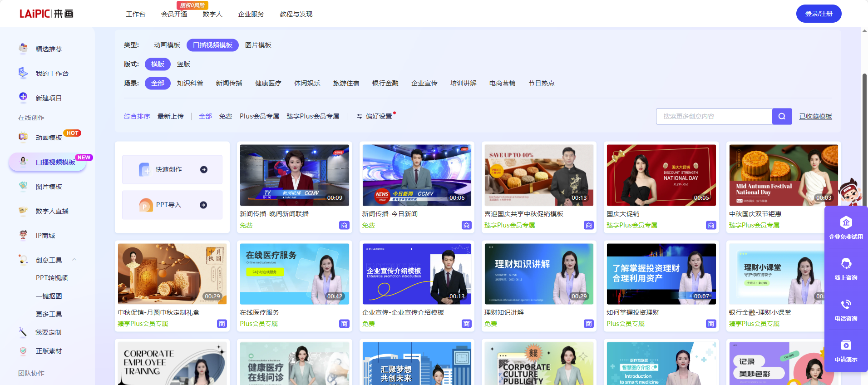
Task: Collapse the 创意工具 section chevron
Action: (74, 260)
